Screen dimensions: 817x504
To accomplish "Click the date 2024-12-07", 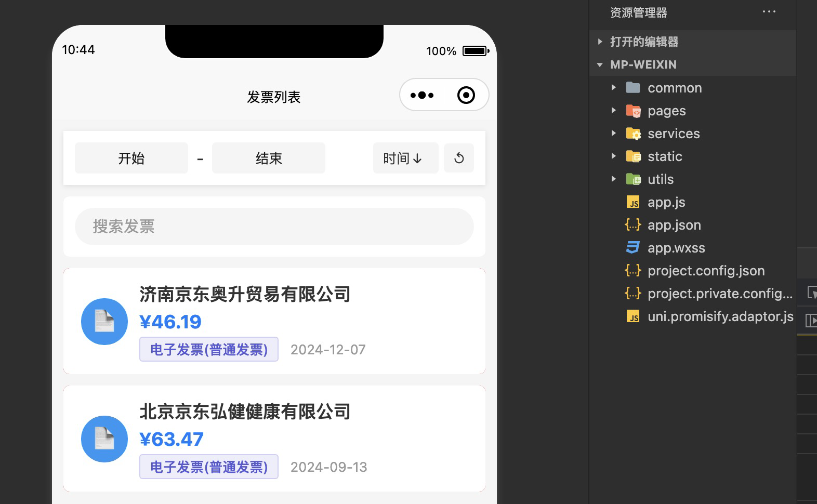I will (x=328, y=350).
